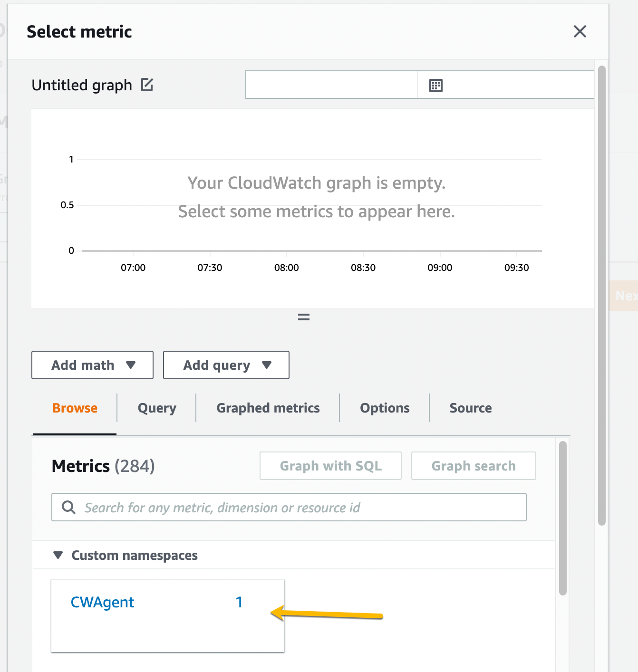Switch to the Graphed metrics tab
Screen dimensions: 638x672
tap(268, 408)
